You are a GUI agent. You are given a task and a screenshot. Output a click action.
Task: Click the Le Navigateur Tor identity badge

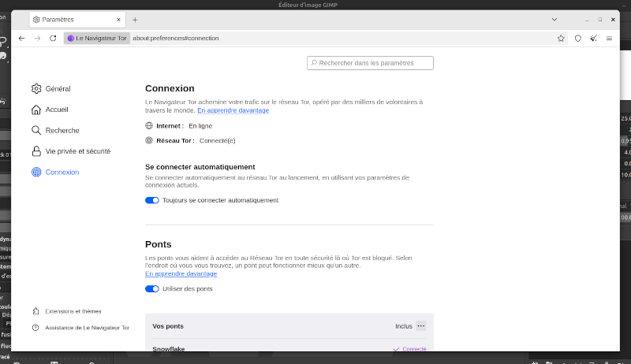[97, 38]
